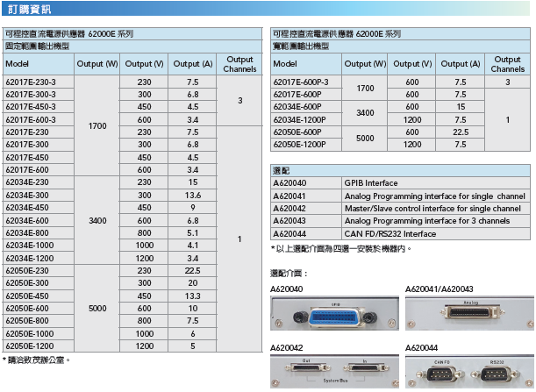Click option code A620041 in options table
536x392 pixels.
click(306, 196)
